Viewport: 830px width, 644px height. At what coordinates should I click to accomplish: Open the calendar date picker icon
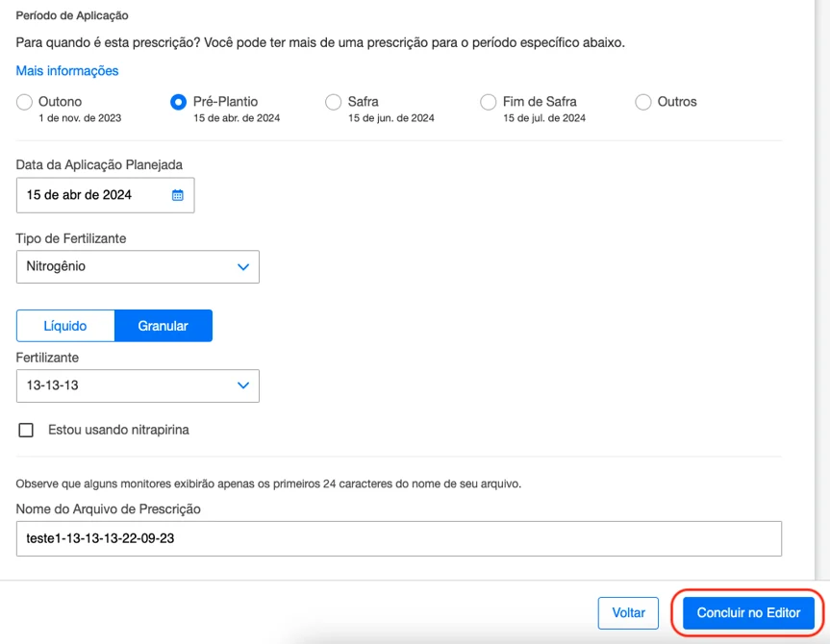coord(177,195)
